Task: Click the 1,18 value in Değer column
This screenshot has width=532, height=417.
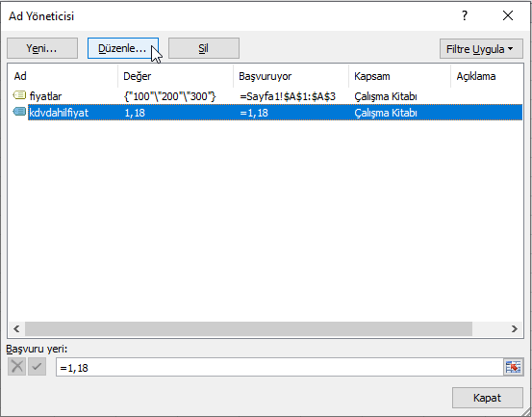Action: (x=135, y=113)
